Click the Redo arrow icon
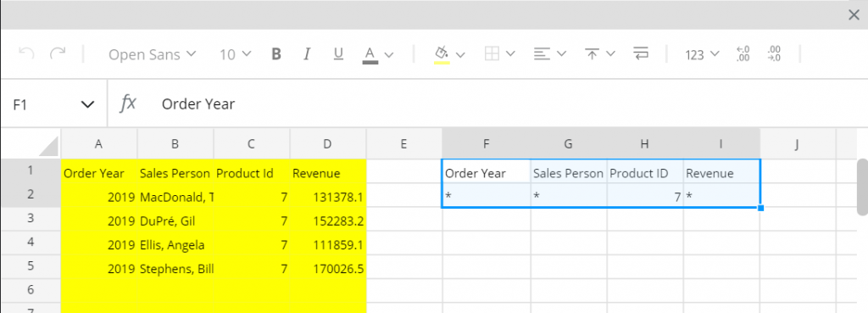 58,53
